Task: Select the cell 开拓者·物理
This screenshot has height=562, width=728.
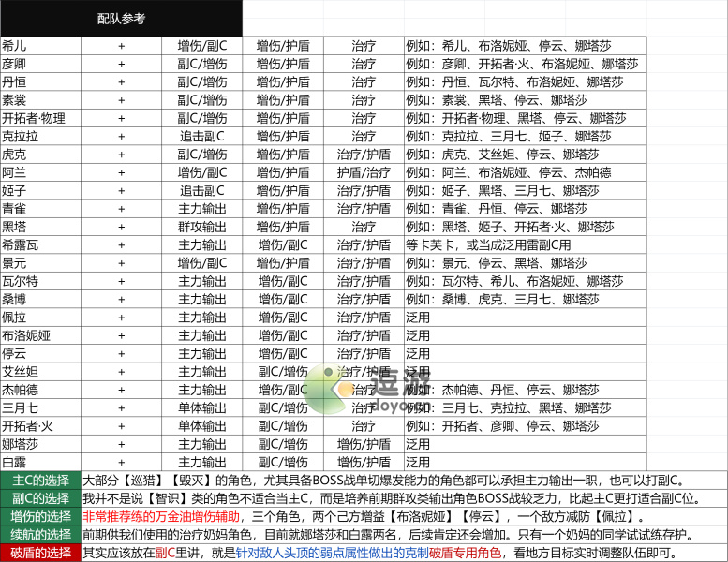Action: [x=41, y=118]
